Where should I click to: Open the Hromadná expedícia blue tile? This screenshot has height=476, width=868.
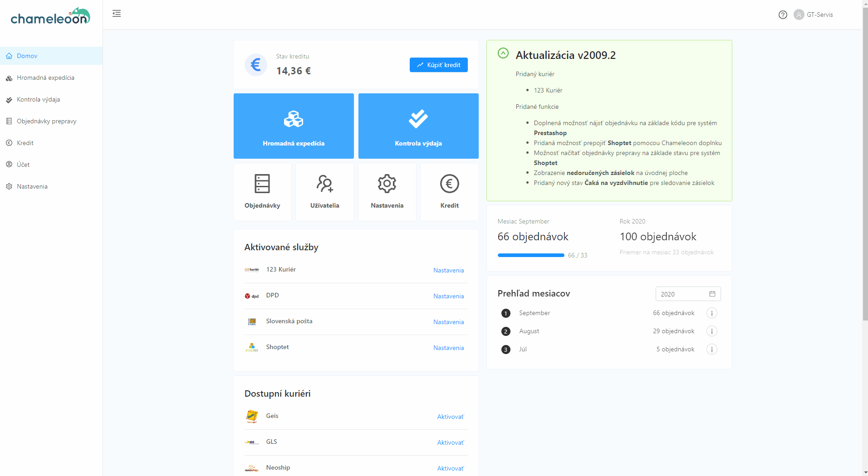coord(294,126)
